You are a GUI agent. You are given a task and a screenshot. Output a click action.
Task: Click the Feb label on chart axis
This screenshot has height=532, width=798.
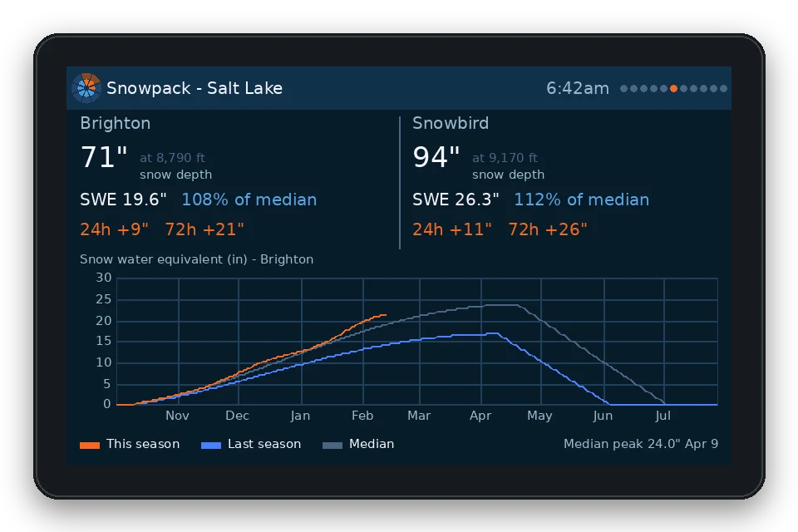point(362,416)
